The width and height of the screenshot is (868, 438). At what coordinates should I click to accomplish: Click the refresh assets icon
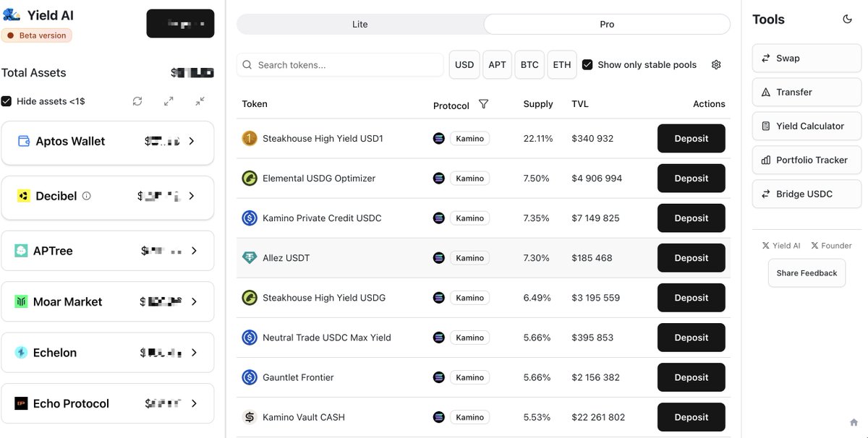(137, 101)
